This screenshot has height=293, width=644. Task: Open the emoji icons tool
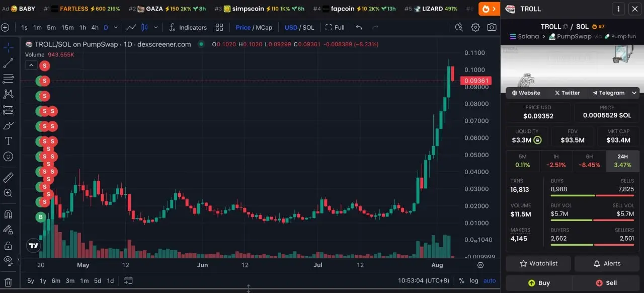pyautogui.click(x=8, y=157)
